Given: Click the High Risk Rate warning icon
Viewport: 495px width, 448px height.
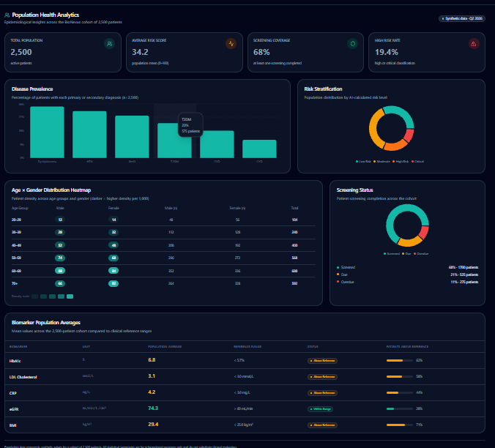Looking at the screenshot, I should tap(474, 43).
